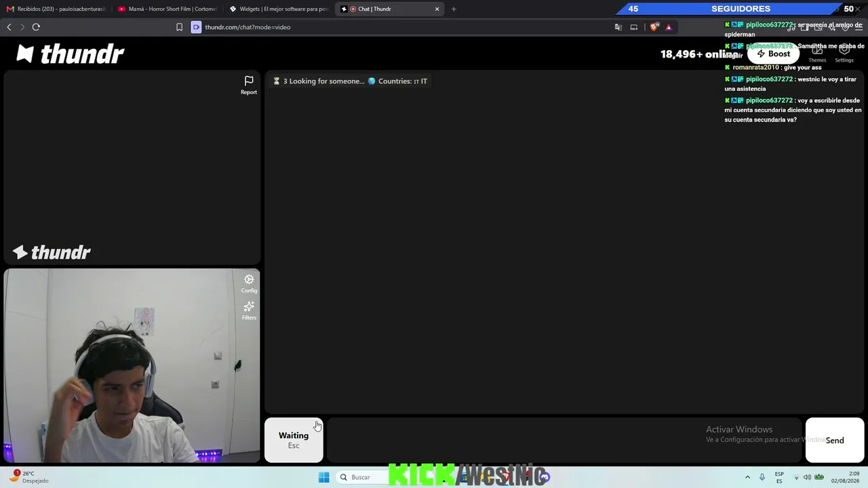Click the thundr.com address bar URL
868x488 pixels.
pyautogui.click(x=248, y=27)
